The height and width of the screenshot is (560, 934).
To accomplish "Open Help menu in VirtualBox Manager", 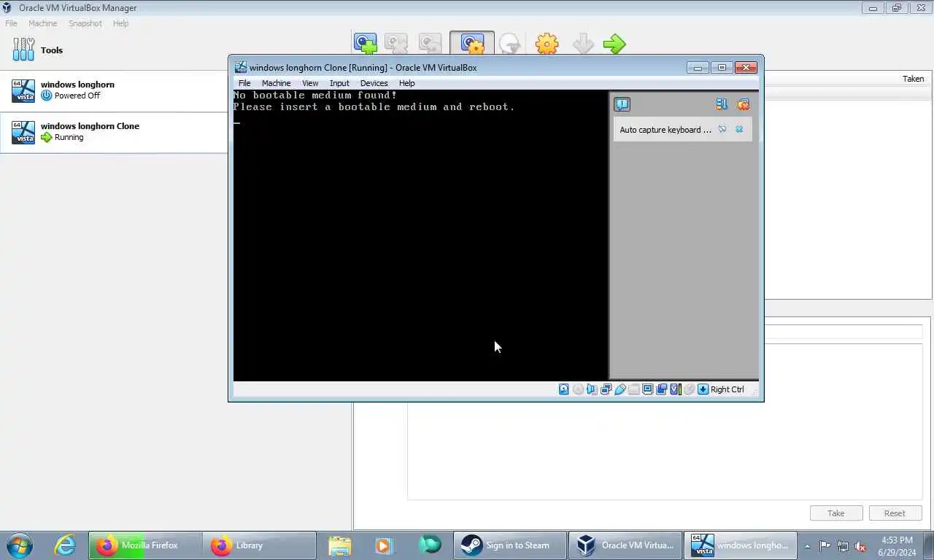I will pyautogui.click(x=120, y=23).
